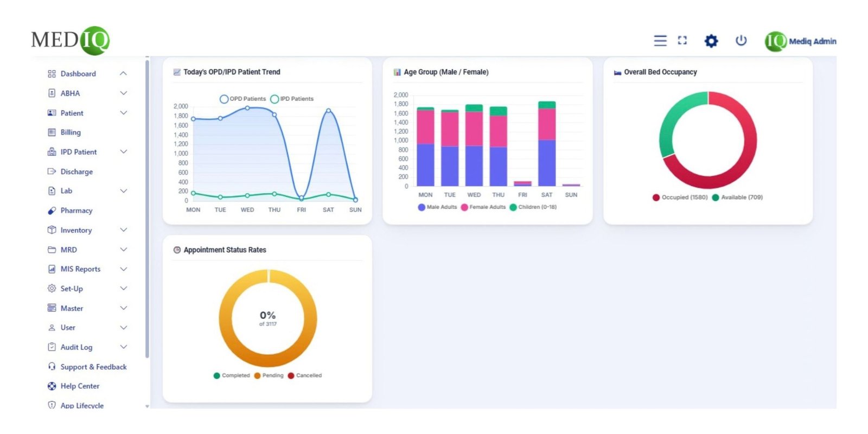The width and height of the screenshot is (868, 434).
Task: Toggle fullscreen mode icon
Action: coord(682,40)
